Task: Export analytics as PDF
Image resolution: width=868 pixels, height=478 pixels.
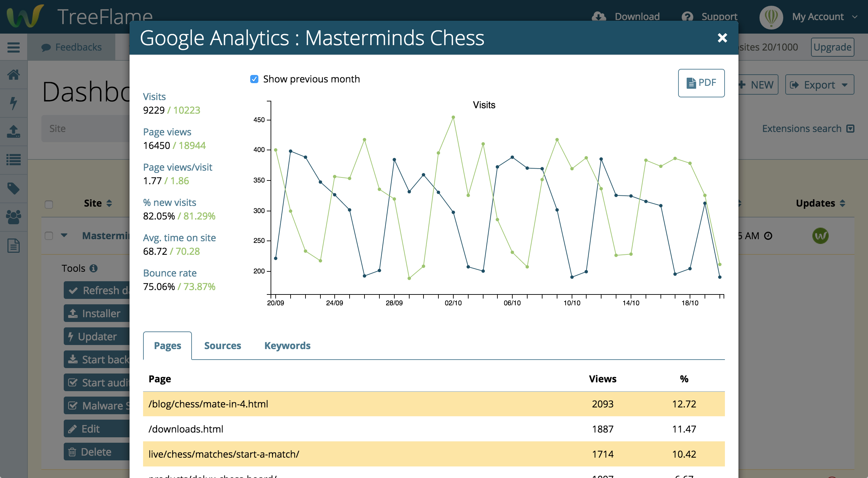Action: click(x=701, y=83)
